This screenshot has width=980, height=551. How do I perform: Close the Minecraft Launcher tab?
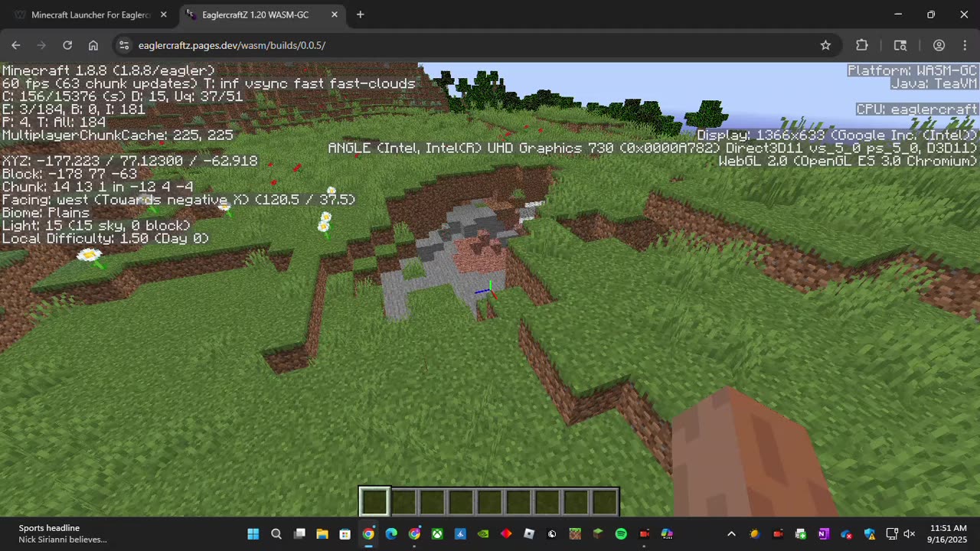163,15
